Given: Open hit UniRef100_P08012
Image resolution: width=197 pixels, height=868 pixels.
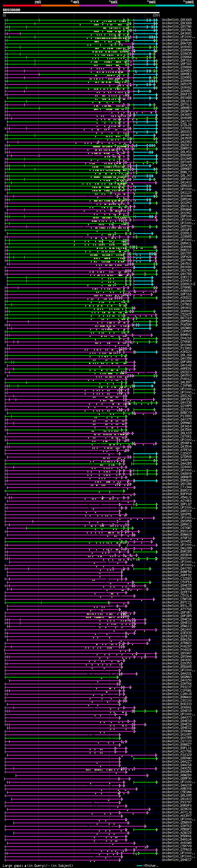Looking at the screenshot, I should (x=177, y=379).
